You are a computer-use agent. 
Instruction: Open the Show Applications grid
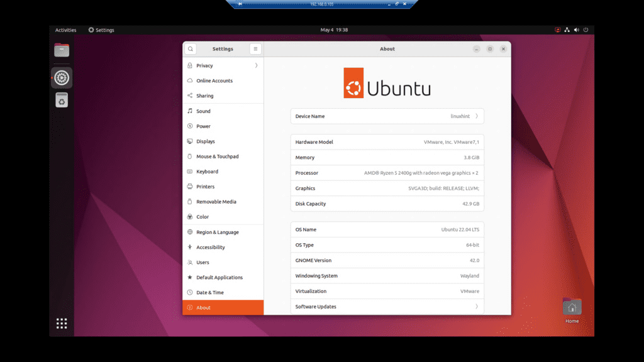[x=61, y=323]
